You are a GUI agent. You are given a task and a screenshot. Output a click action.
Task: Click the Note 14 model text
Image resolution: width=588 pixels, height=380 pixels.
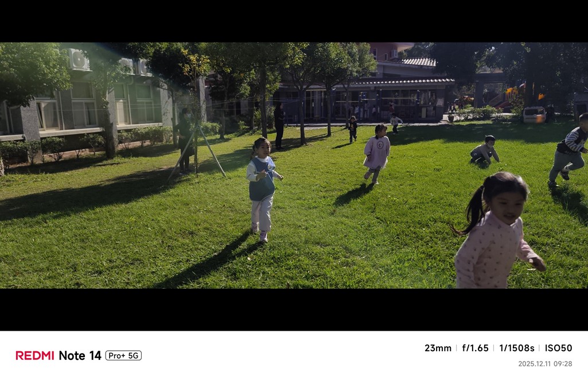[80, 355]
